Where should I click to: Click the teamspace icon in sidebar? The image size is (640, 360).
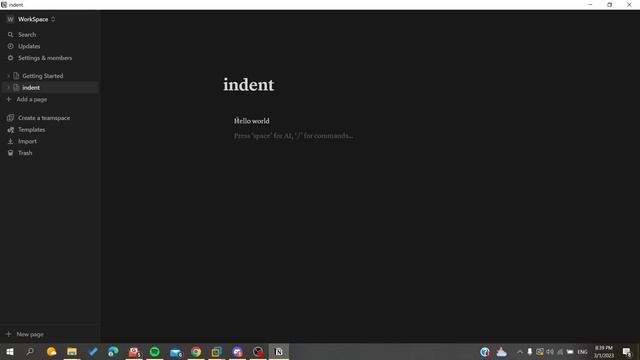(11, 118)
